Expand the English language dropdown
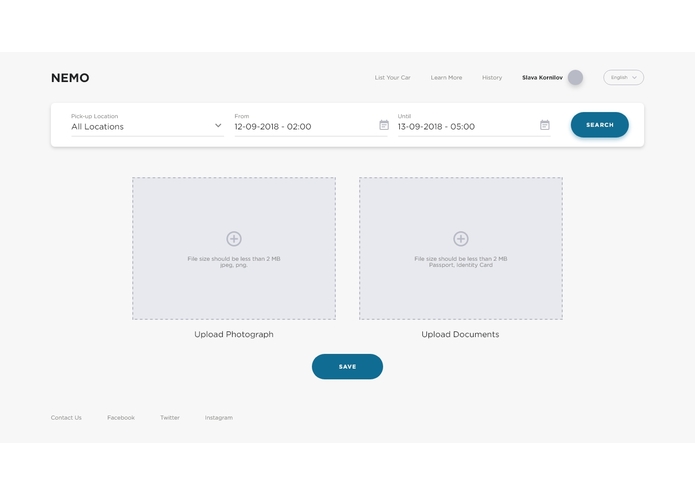Image resolution: width=695 pixels, height=494 pixels. coord(623,78)
